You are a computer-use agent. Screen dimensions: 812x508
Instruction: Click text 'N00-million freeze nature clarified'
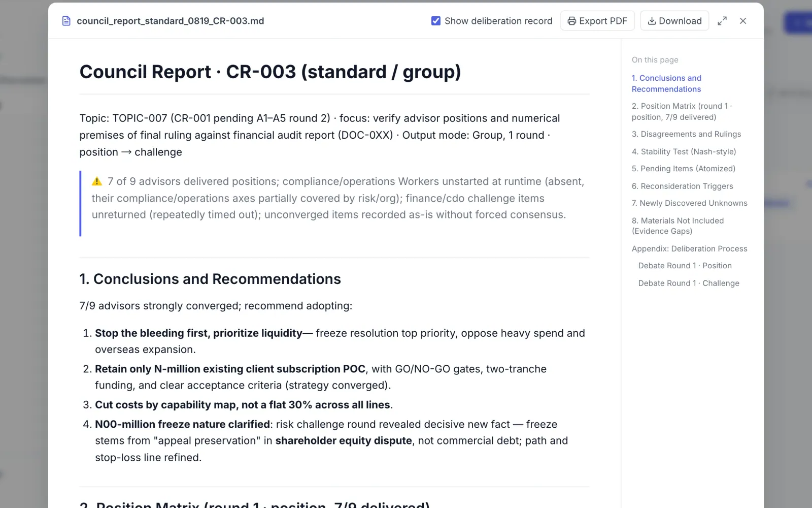point(182,424)
